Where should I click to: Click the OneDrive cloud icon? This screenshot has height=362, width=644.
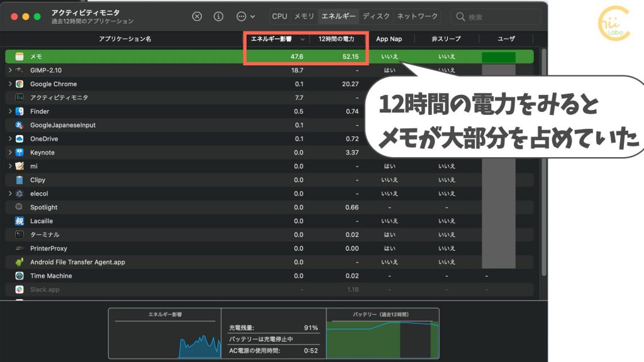coord(19,139)
